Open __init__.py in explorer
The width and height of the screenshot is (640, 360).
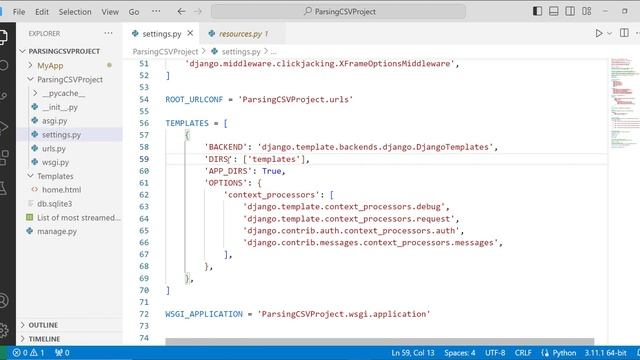[60, 107]
